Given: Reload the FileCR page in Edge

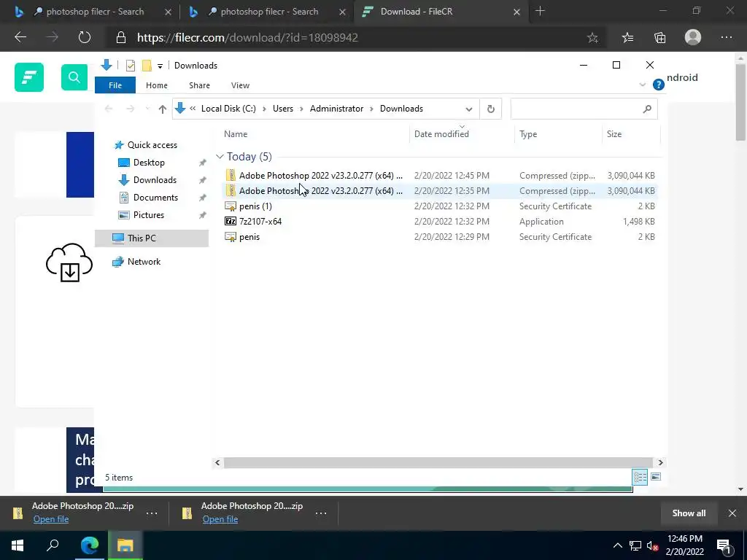Looking at the screenshot, I should pos(85,37).
